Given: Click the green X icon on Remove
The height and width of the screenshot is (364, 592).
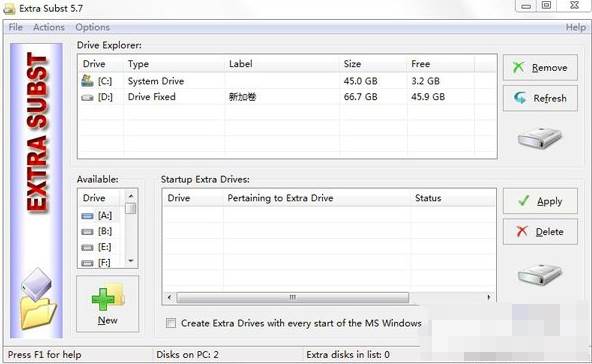Looking at the screenshot, I should coord(518,67).
